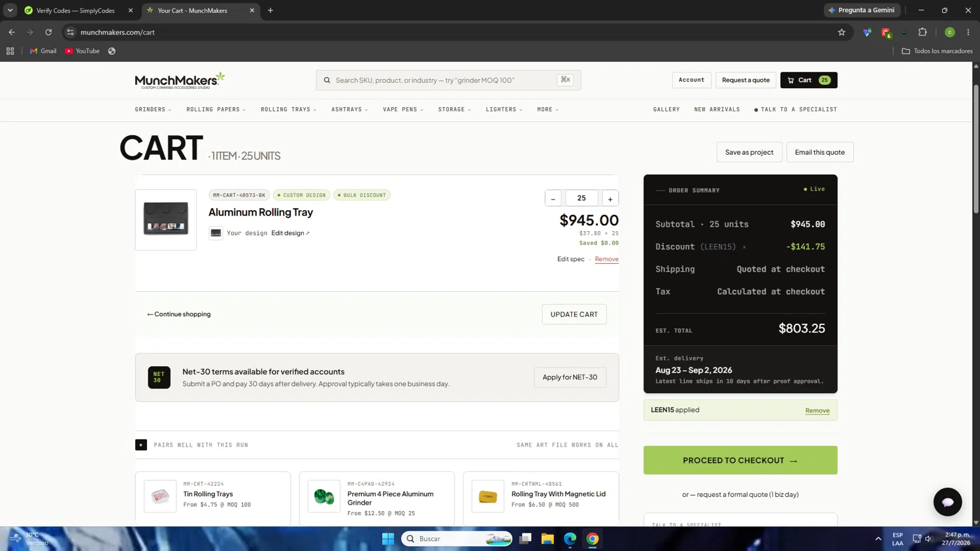Open the tab search dropdown arrow
This screenshot has width=980, height=551.
click(10, 10)
